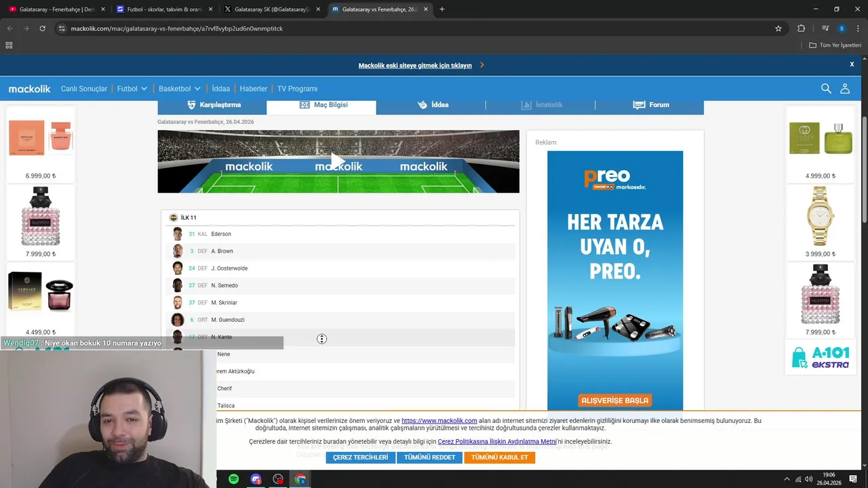Click the ALIŞVERİŞE BAŞLA ad button
Screen dimensions: 868x488
tap(614, 401)
